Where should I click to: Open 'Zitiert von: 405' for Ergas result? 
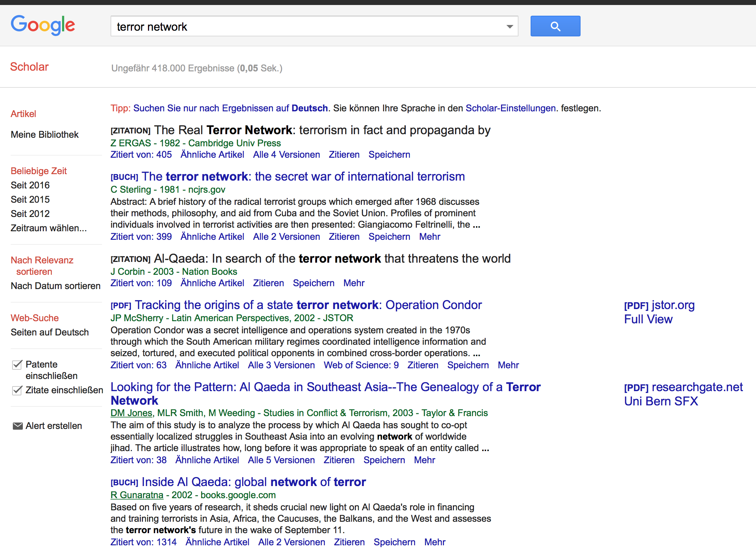click(x=141, y=155)
